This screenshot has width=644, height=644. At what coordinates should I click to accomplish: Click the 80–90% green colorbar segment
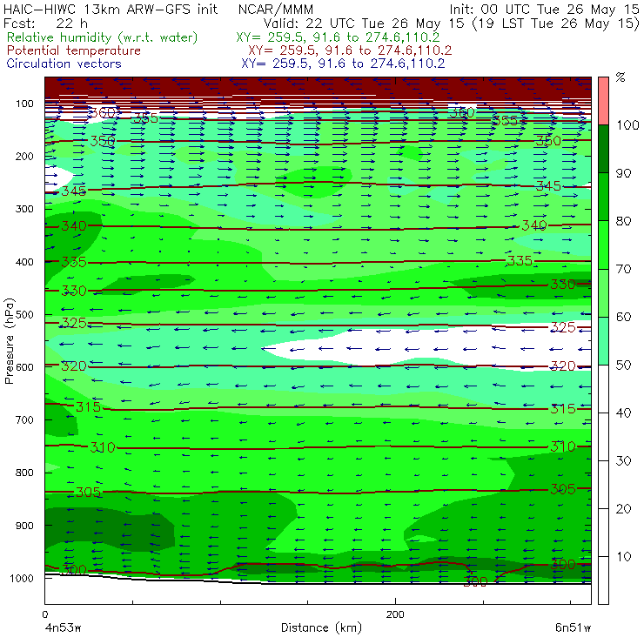(x=603, y=197)
